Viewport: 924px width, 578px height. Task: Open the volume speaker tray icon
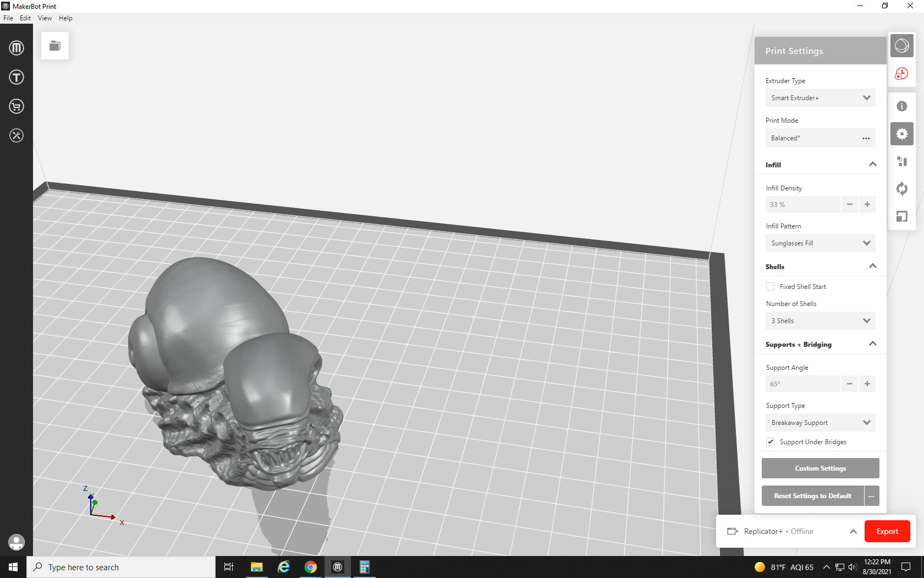[853, 567]
